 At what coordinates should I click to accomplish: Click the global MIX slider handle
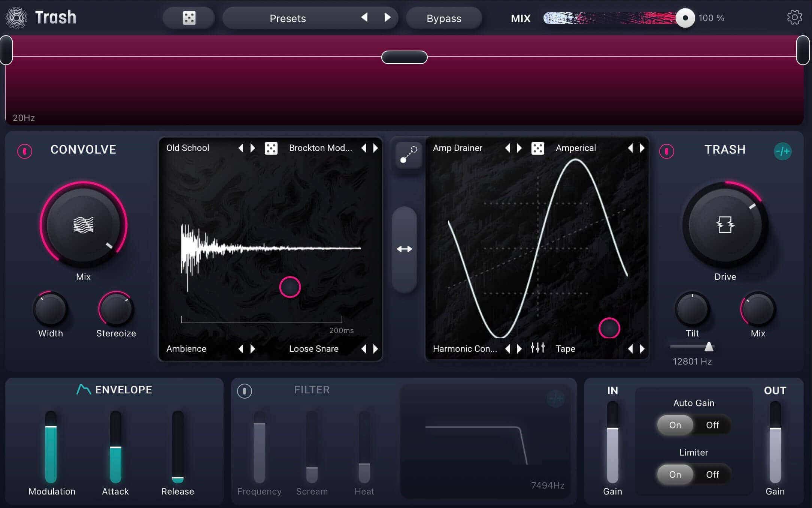685,18
